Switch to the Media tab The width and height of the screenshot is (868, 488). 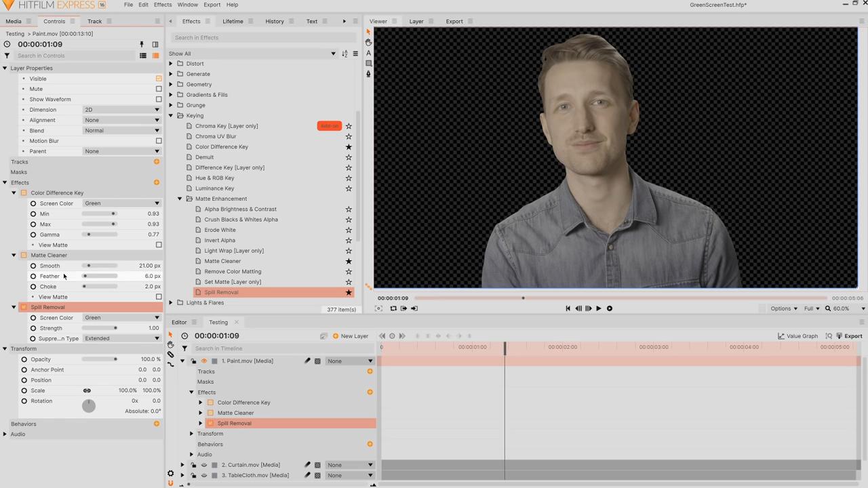point(14,21)
